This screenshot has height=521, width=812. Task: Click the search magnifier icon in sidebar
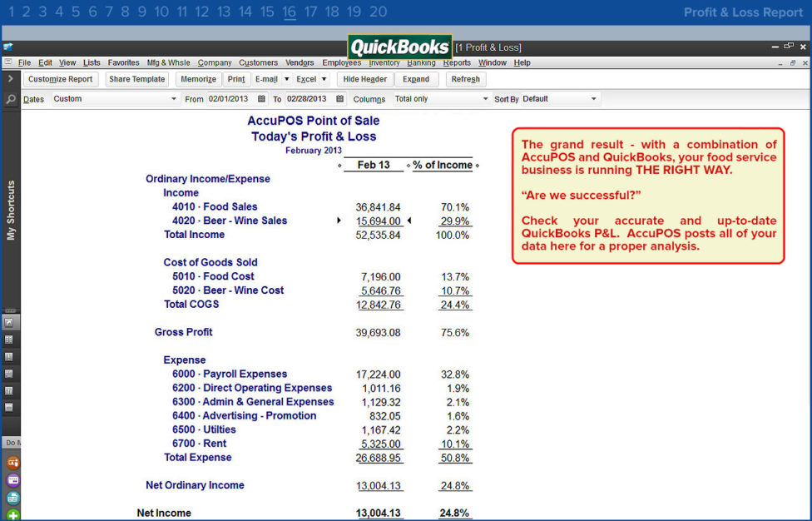click(10, 99)
